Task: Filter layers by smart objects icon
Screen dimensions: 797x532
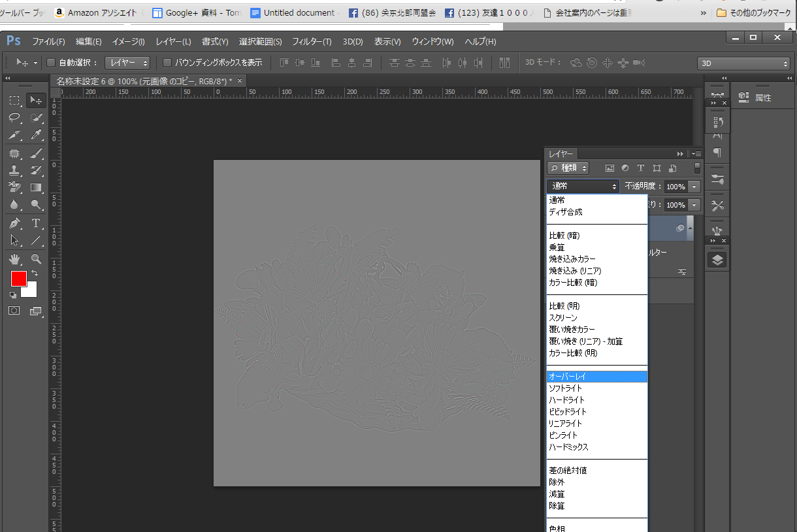Action: click(x=672, y=168)
